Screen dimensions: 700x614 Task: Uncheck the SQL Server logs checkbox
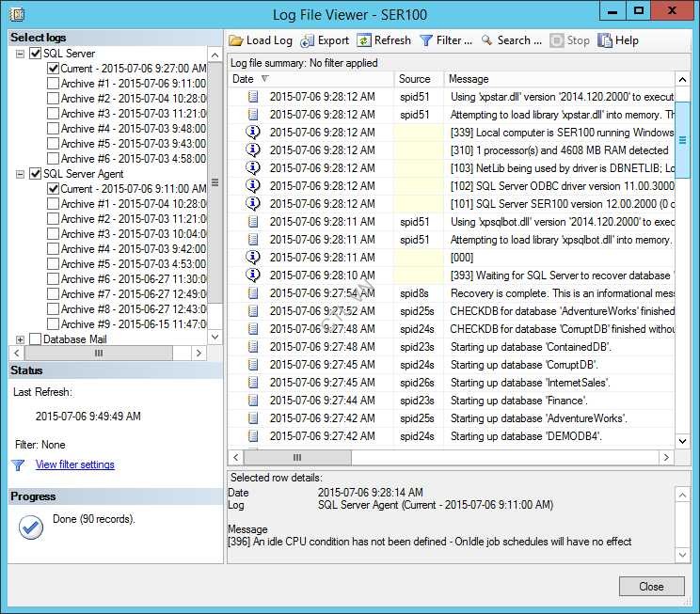[35, 54]
